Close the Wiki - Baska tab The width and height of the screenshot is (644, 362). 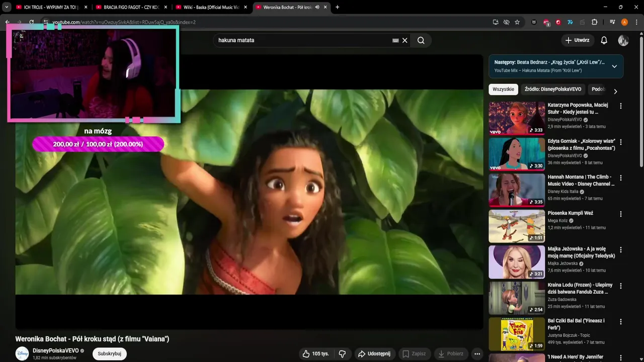point(246,7)
